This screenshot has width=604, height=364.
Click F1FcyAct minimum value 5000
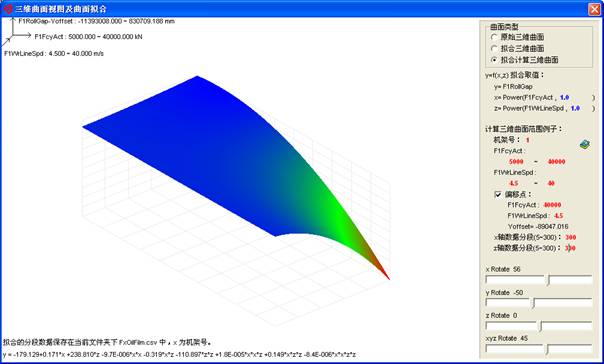(x=516, y=162)
